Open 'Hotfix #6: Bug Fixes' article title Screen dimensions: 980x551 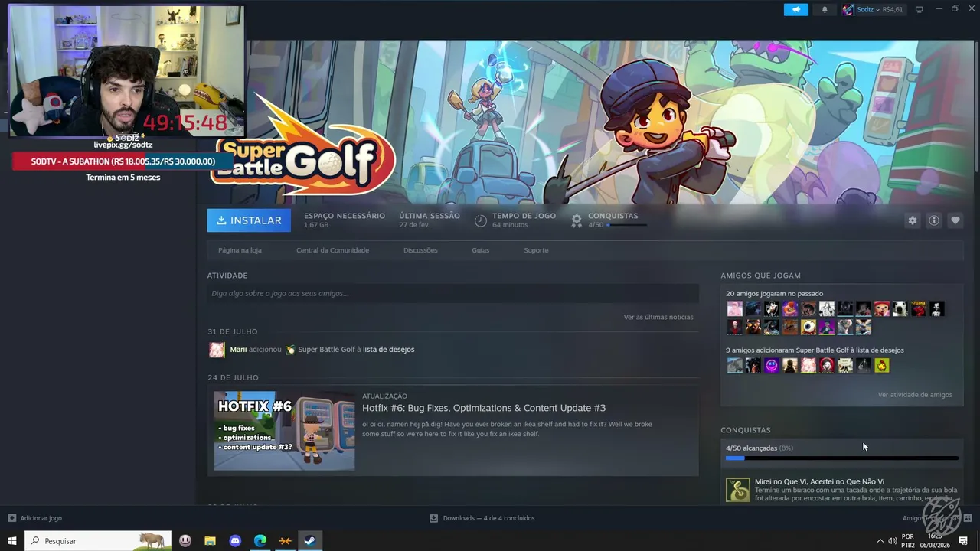[x=484, y=408]
